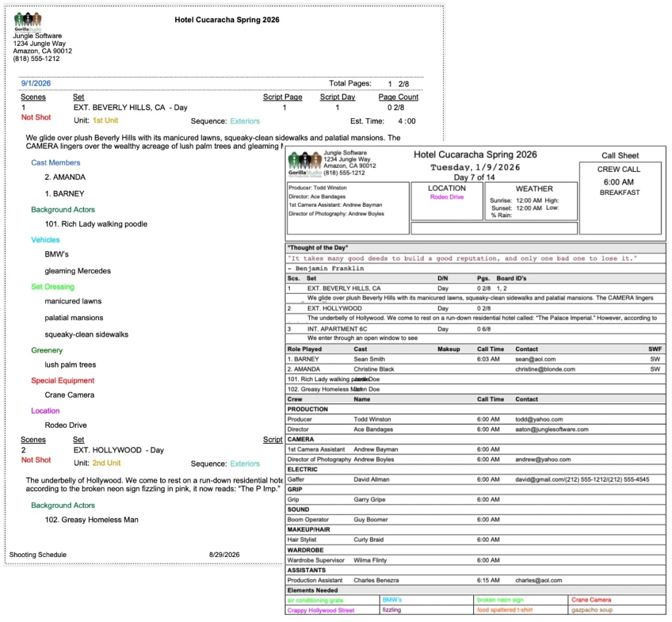Viewport: 672px width, 622px height.
Task: Select scene 3 INT. APARTMENT 6C row
Action: click(475, 329)
